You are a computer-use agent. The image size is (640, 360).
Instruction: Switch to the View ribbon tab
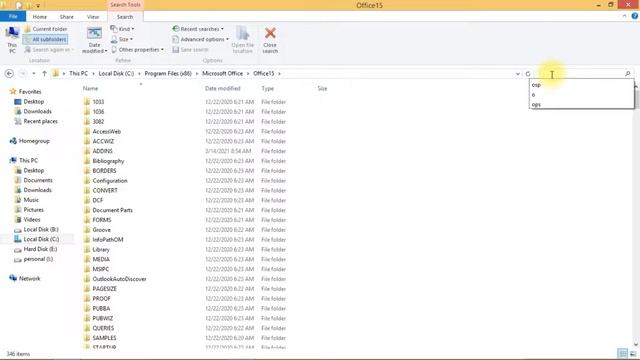click(93, 17)
